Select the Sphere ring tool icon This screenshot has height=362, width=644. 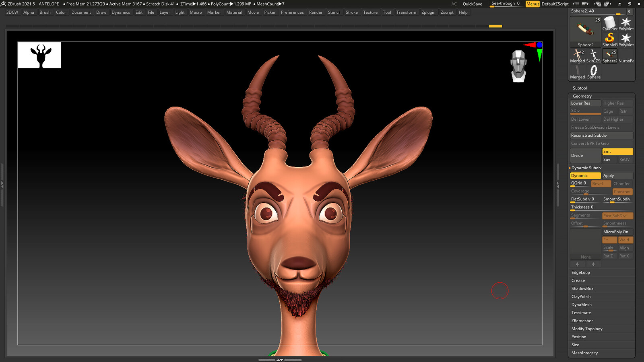point(594,72)
